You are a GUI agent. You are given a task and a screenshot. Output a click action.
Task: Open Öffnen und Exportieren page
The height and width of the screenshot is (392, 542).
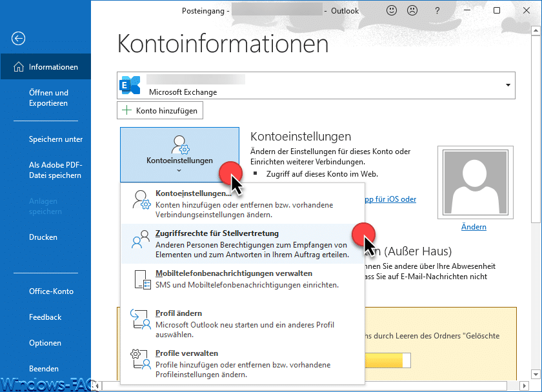48,98
